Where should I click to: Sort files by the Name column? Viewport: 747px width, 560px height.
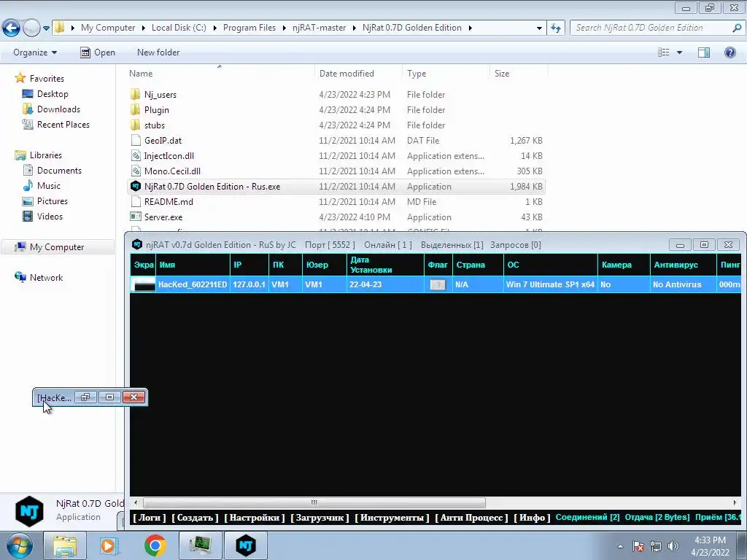[141, 74]
